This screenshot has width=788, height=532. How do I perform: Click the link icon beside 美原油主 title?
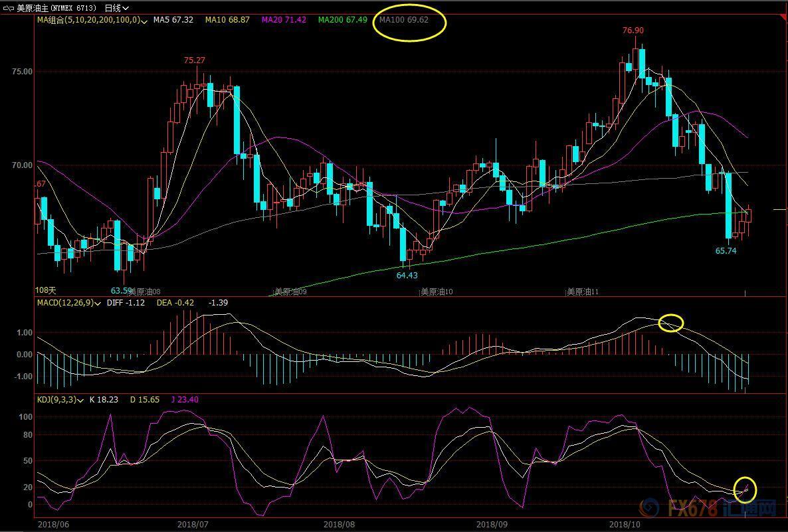[9, 7]
